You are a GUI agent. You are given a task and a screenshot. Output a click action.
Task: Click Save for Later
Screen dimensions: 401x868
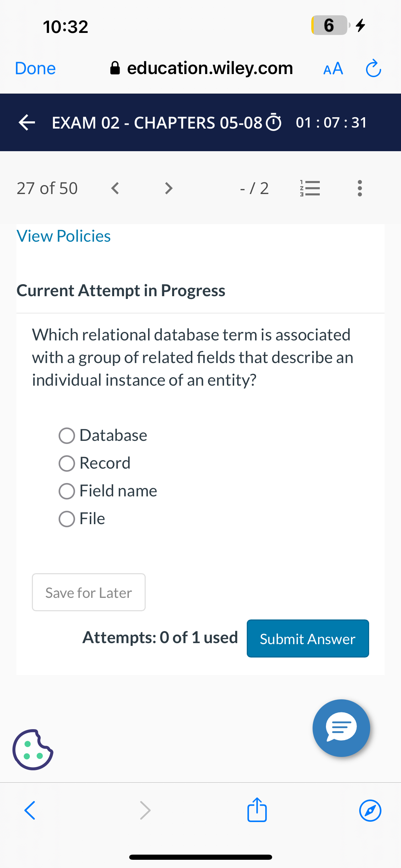pos(88,592)
